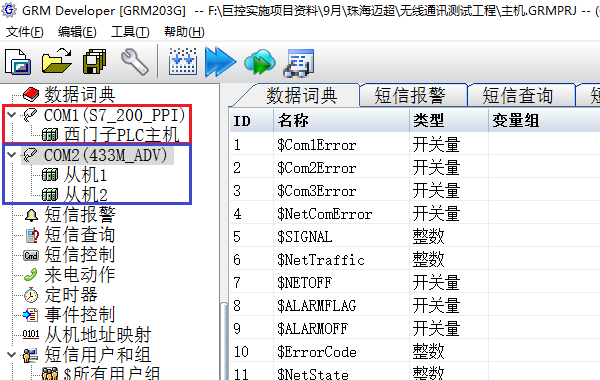The height and width of the screenshot is (380, 600).
Task: Click the question icon for 短信查询
Action: (x=32, y=235)
